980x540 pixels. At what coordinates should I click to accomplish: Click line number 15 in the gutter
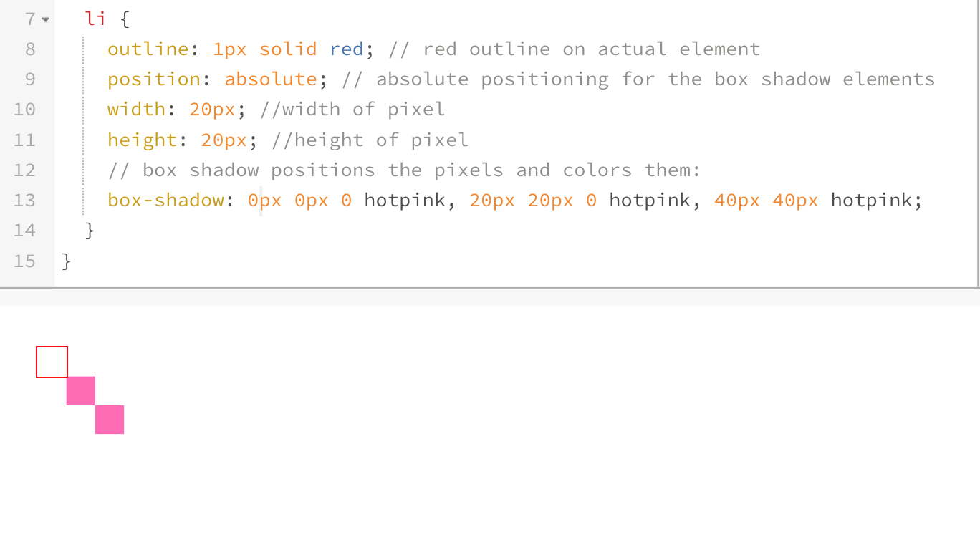pos(24,261)
